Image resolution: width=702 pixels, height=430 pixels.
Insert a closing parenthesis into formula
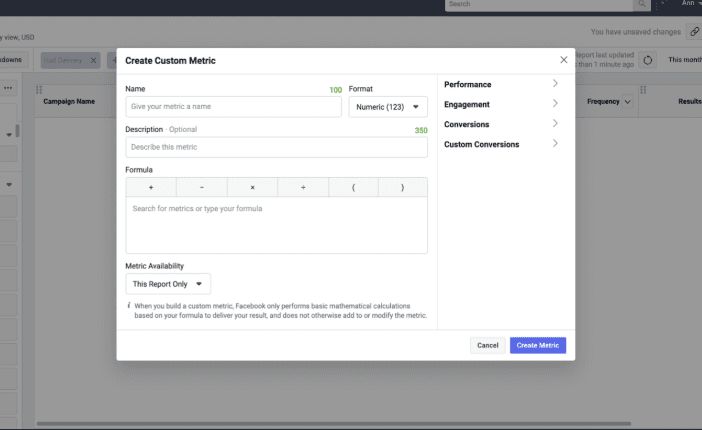tap(402, 188)
